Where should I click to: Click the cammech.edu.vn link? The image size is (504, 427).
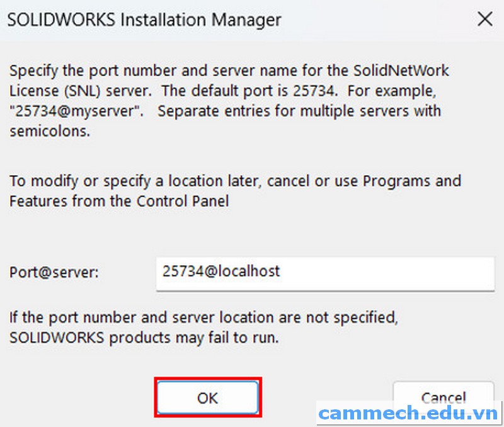point(405,413)
